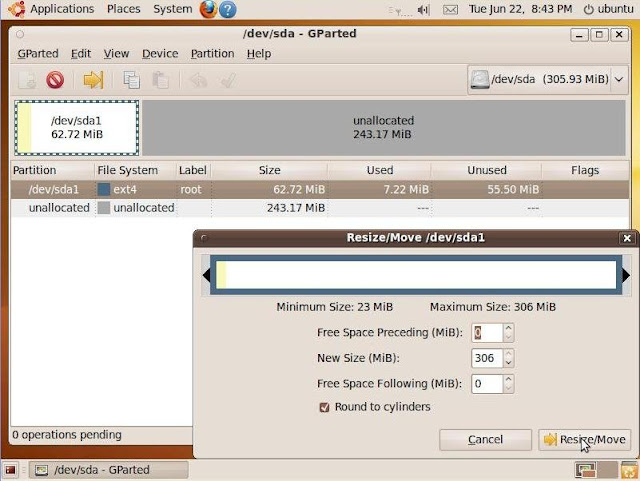Click the Free Space Preceding input field
Image resolution: width=640 pixels, height=481 pixels.
click(x=487, y=333)
